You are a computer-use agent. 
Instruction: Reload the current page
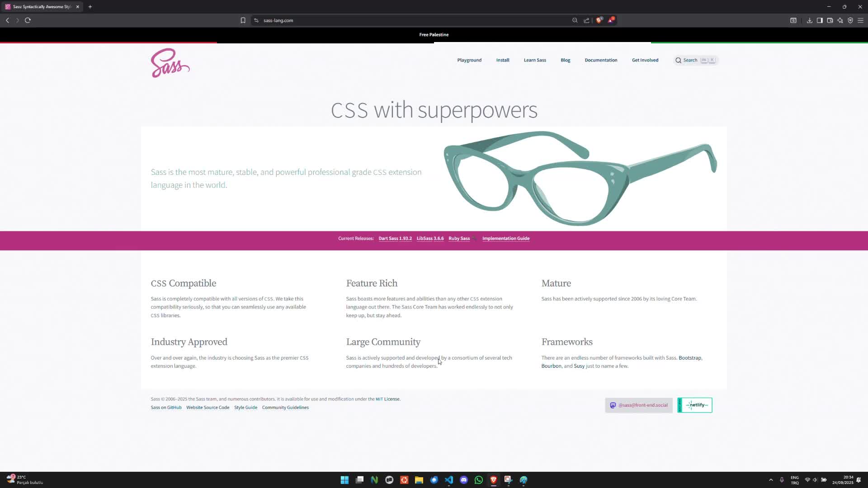point(28,20)
